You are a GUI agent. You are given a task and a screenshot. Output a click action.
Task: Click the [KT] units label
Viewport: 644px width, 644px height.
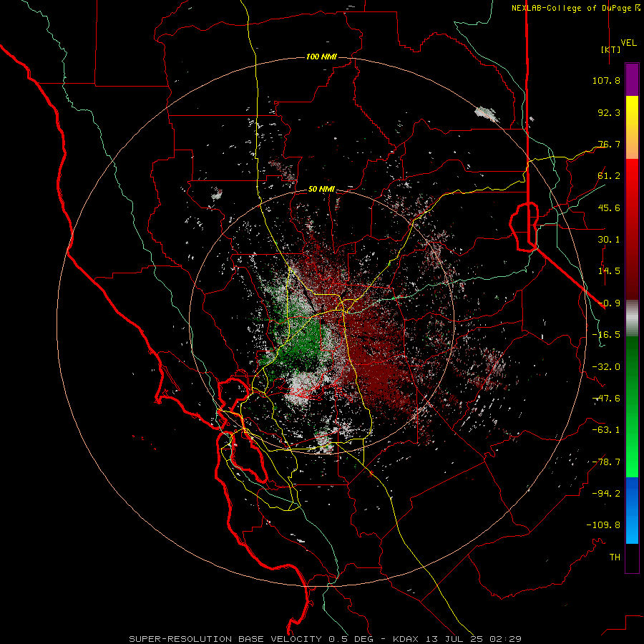pos(611,49)
